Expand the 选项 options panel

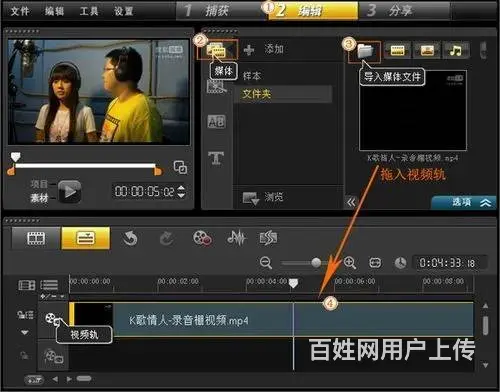tap(463, 202)
